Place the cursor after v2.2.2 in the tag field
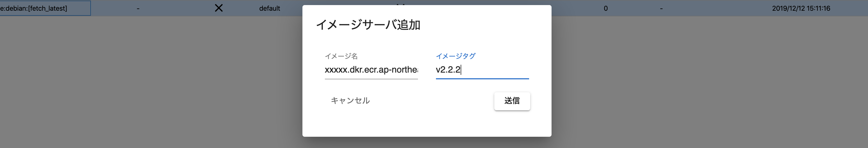The height and width of the screenshot is (148, 868). [461, 69]
